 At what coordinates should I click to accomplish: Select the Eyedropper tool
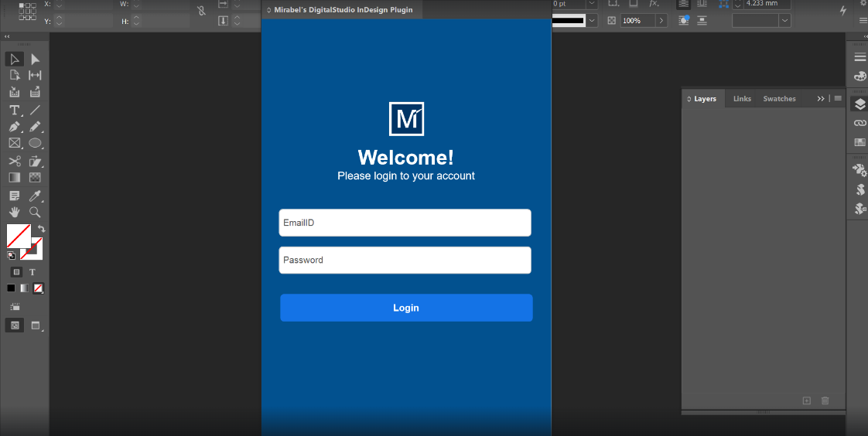point(35,196)
